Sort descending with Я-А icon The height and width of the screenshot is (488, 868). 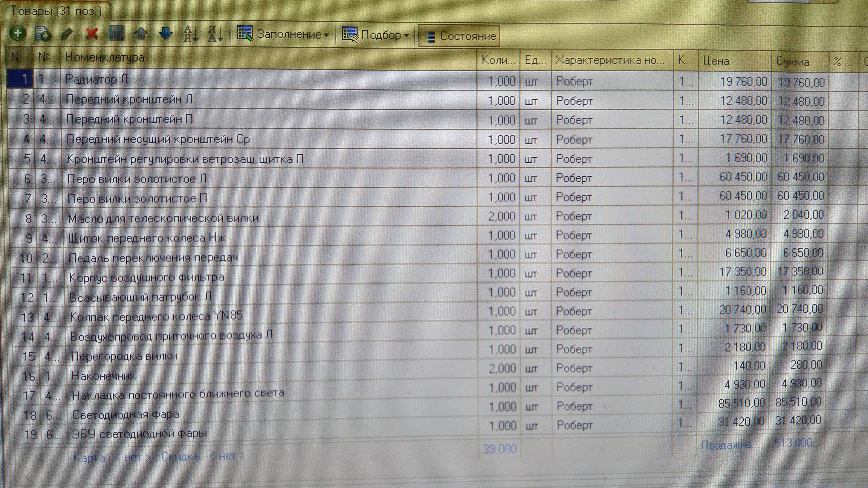coord(216,34)
